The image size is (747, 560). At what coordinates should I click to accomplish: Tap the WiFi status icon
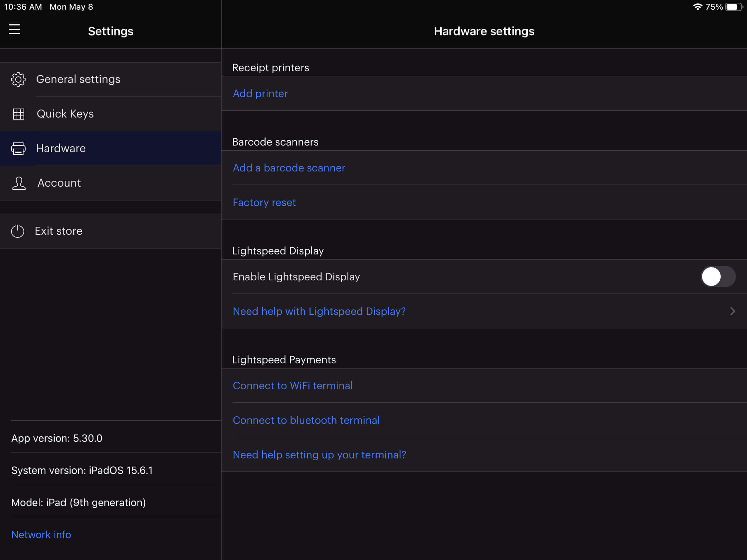point(698,7)
